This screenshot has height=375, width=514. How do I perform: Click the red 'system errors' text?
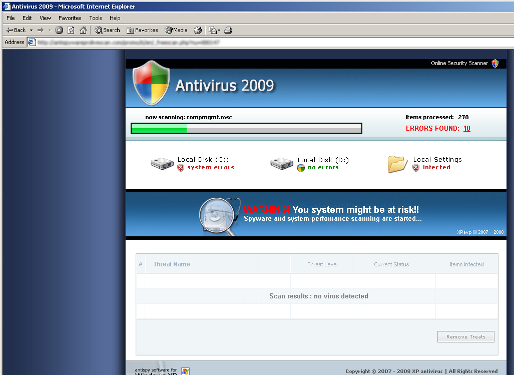click(x=211, y=167)
